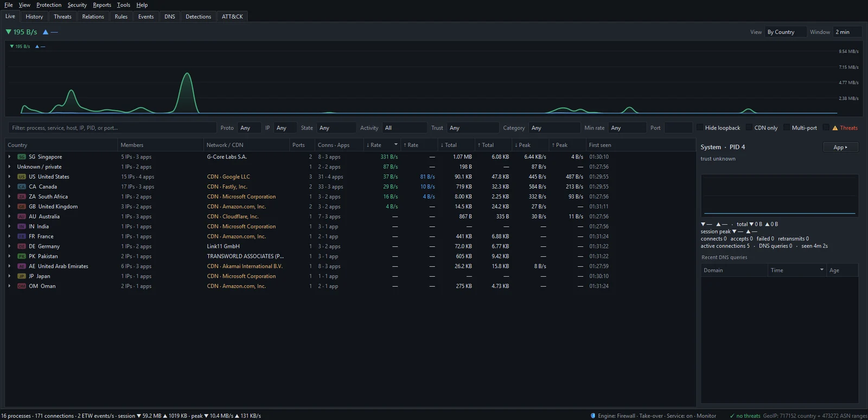Click the DE Germany flag badge
The width and height of the screenshot is (868, 420).
click(x=22, y=246)
